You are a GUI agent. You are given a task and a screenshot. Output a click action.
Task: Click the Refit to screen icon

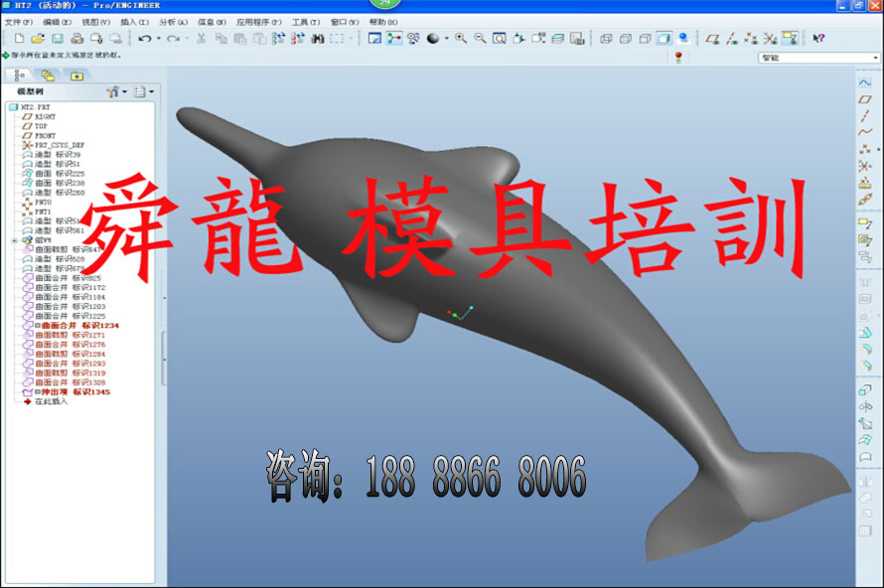500,39
